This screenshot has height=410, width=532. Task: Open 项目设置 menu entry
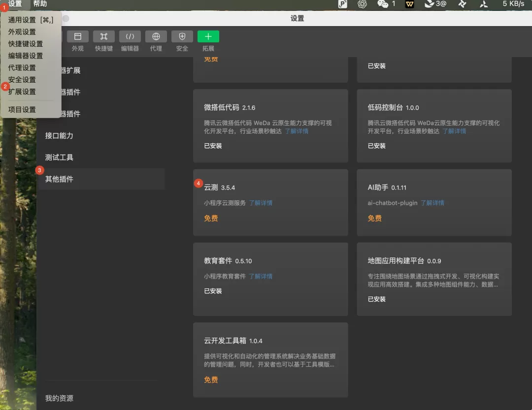31,110
